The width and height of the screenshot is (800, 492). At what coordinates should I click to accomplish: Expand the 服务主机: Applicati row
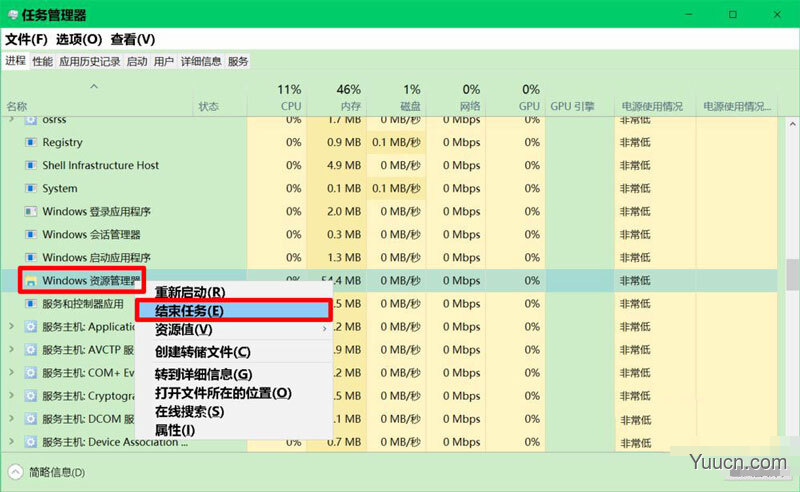click(x=11, y=326)
